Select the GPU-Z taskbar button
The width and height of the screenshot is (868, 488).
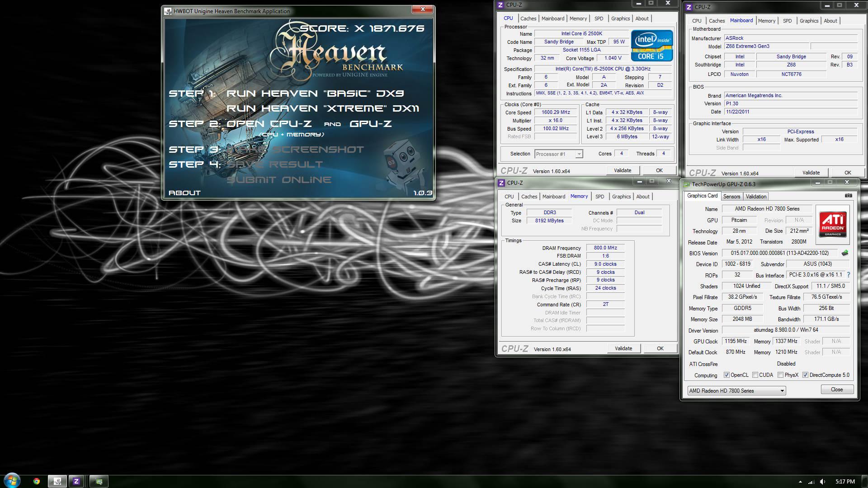coord(99,481)
